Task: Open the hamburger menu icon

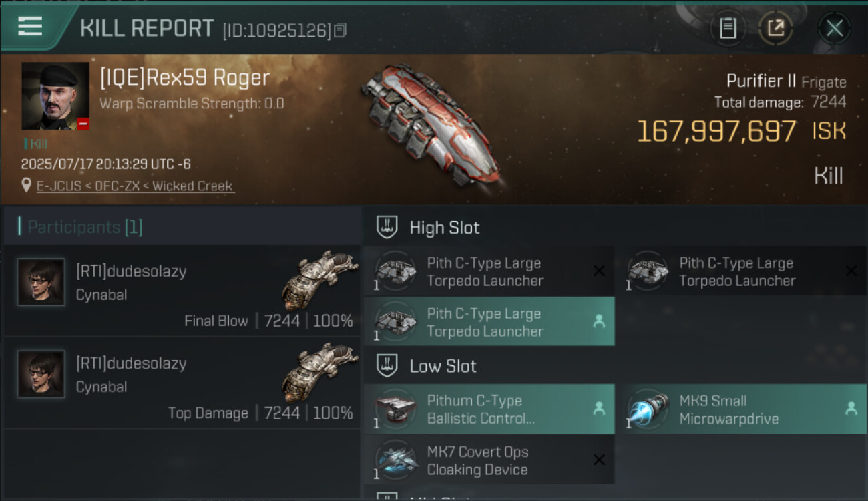Action: (30, 27)
